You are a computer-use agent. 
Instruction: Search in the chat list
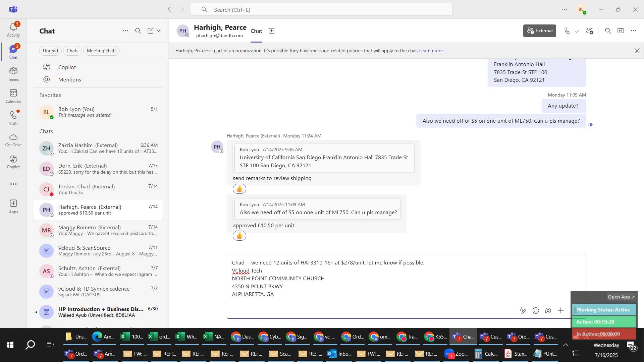[138, 31]
